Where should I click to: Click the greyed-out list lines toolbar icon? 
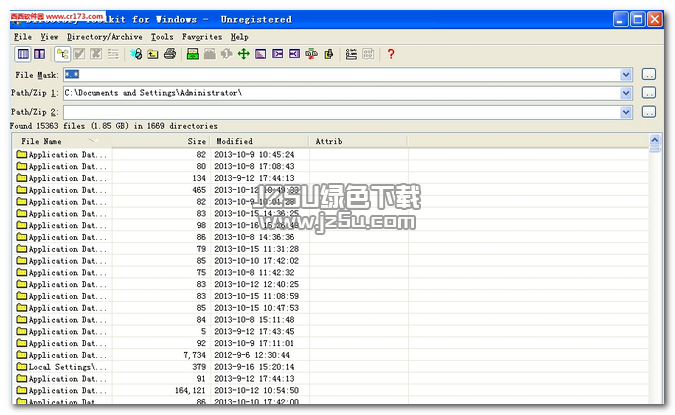point(113,54)
